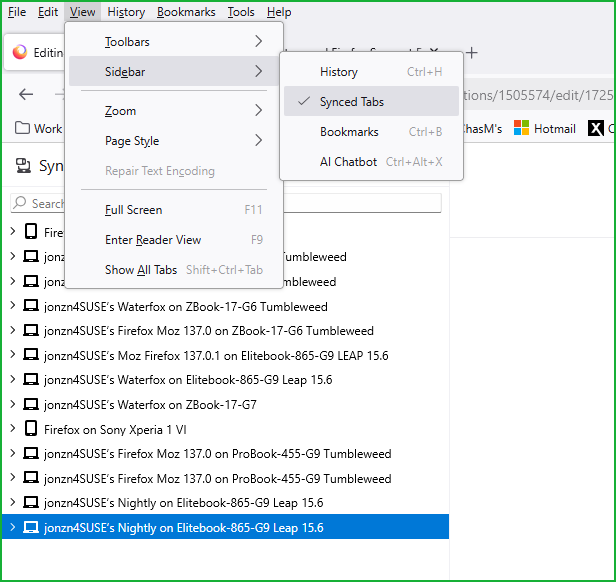Open the File menu

(x=17, y=12)
